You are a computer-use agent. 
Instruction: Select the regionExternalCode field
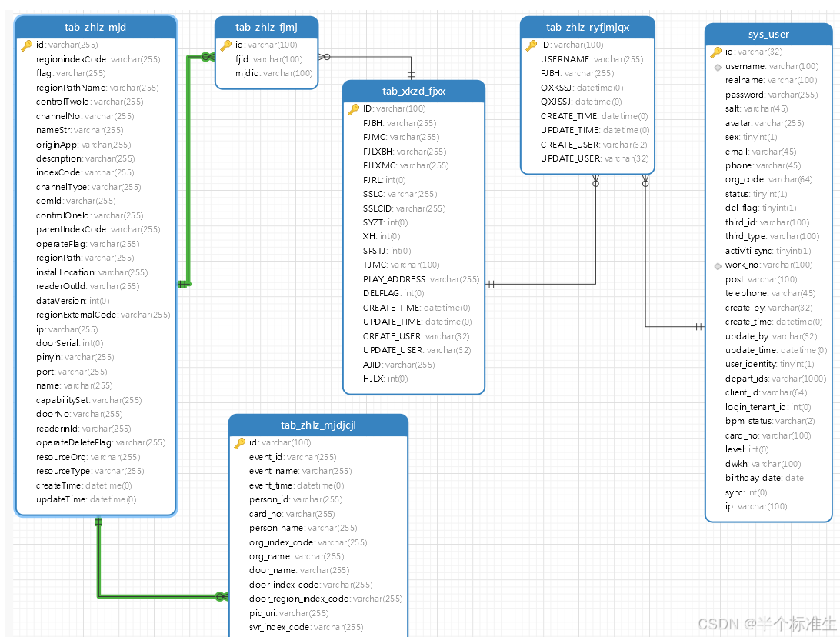click(x=103, y=315)
